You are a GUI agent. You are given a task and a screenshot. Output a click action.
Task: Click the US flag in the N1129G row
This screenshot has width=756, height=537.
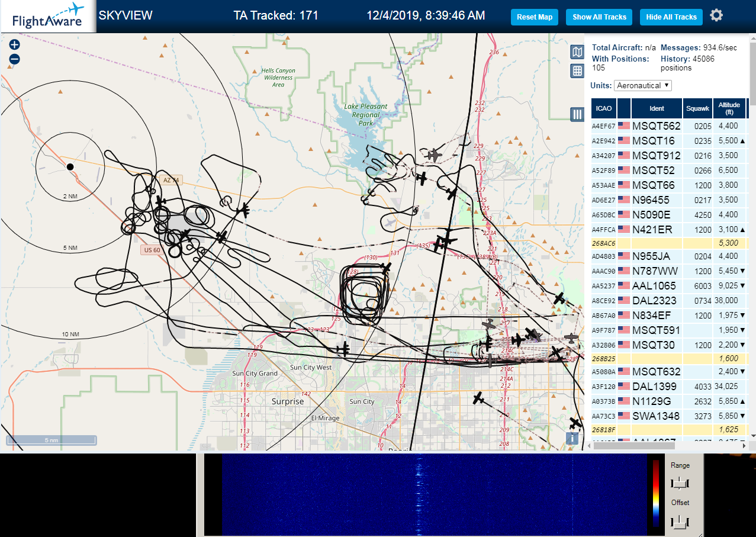(x=624, y=401)
